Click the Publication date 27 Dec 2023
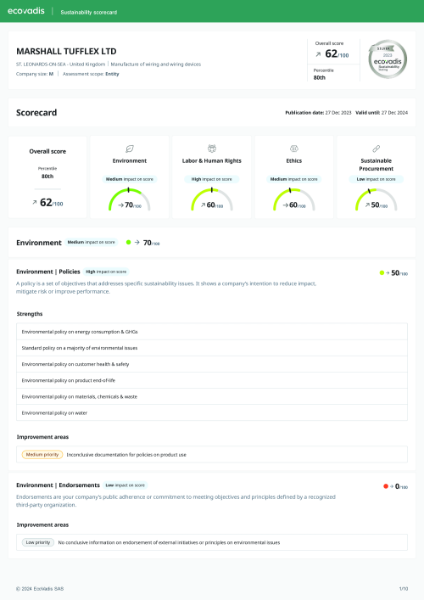Viewport: 424px width, 600px height. point(318,112)
